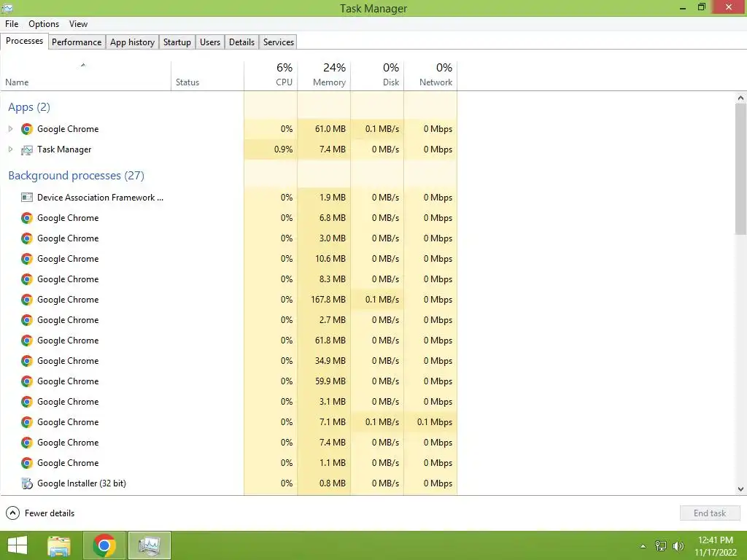
Task: Click the Chrome icon in the 34.9 MB row
Action: [x=27, y=361]
